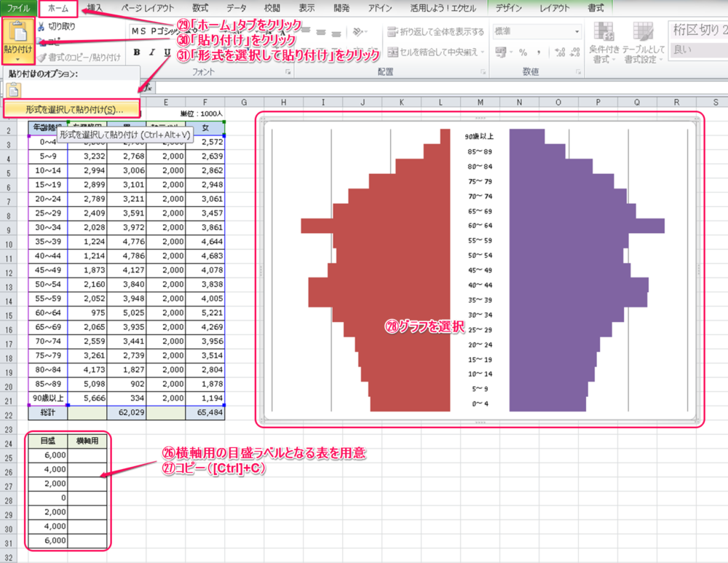Click the paste option clipboard icon in dropdown
Screen dimensions: 728x563
coord(14,90)
